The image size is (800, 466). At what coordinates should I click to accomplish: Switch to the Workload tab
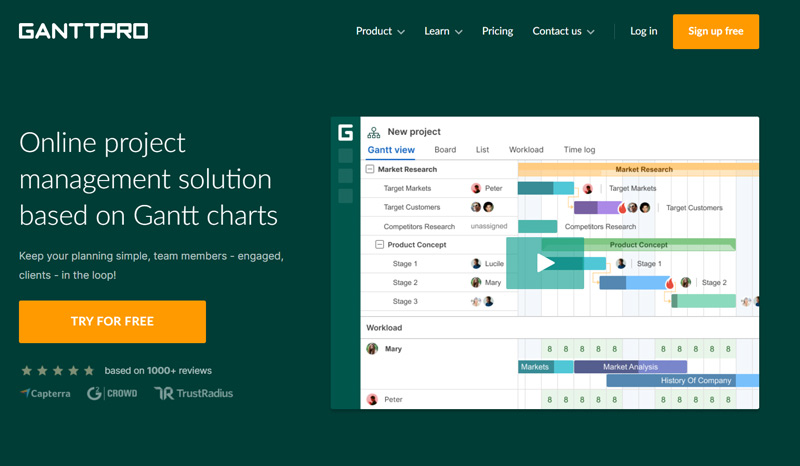click(x=526, y=150)
